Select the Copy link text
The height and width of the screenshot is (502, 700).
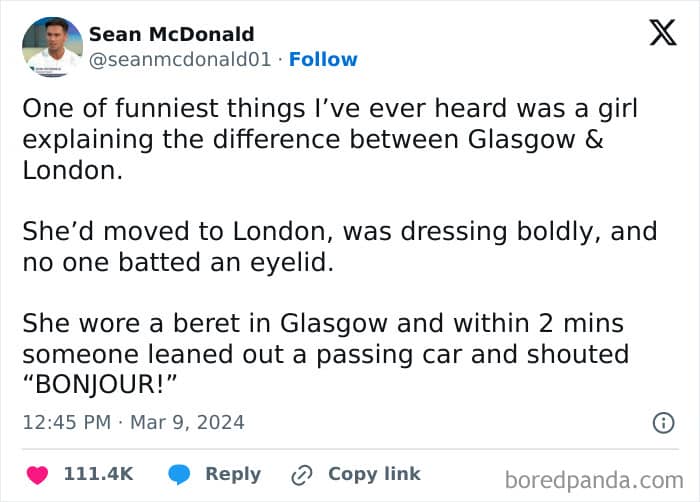374,473
